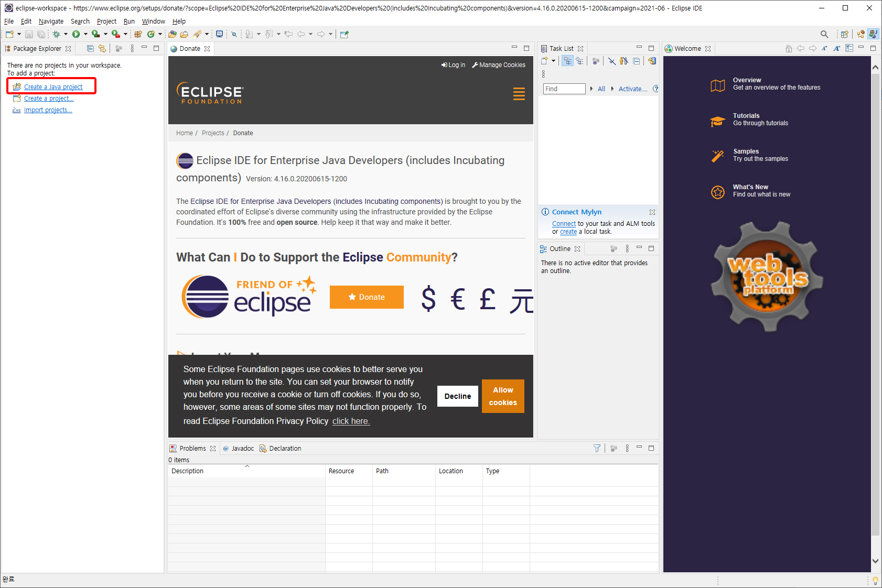Click the Java perspective icon

click(x=873, y=34)
